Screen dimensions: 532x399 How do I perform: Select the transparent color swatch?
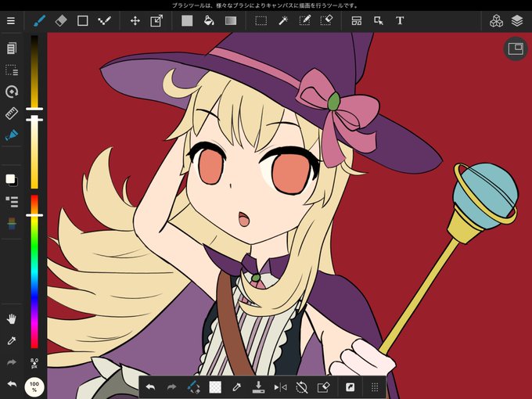(215, 386)
